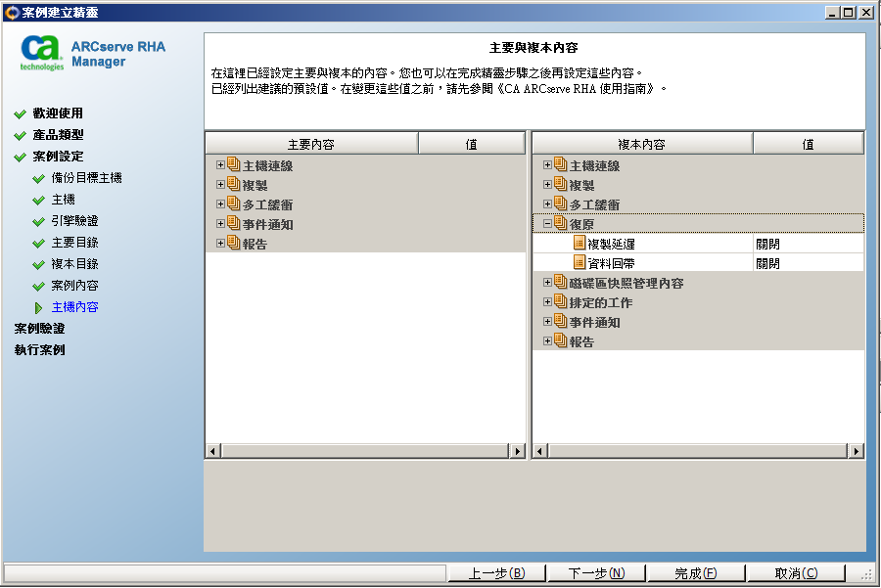Expand 主機連線 in the 複本內容 panel
881x588 pixels.
point(547,165)
